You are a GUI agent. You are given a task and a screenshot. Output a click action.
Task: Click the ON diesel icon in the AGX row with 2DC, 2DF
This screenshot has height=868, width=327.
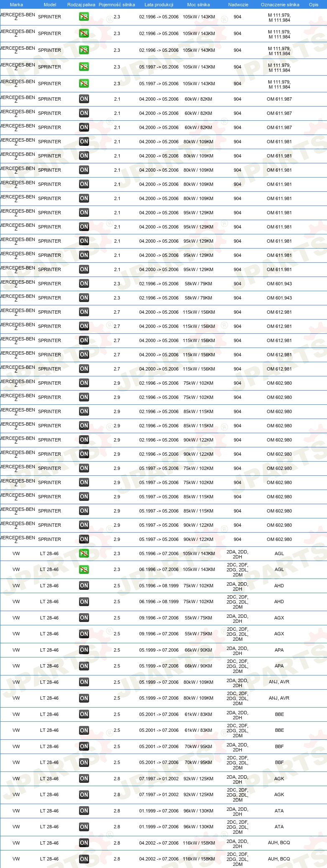coord(84,634)
